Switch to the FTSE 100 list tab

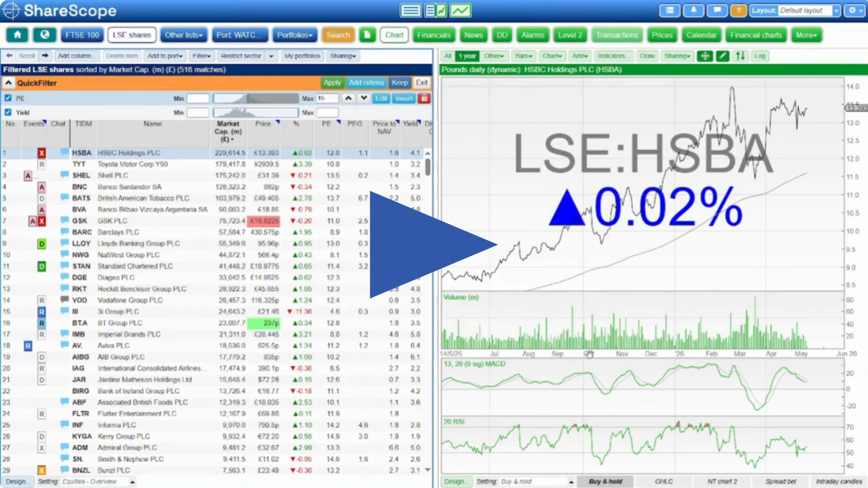coord(82,35)
